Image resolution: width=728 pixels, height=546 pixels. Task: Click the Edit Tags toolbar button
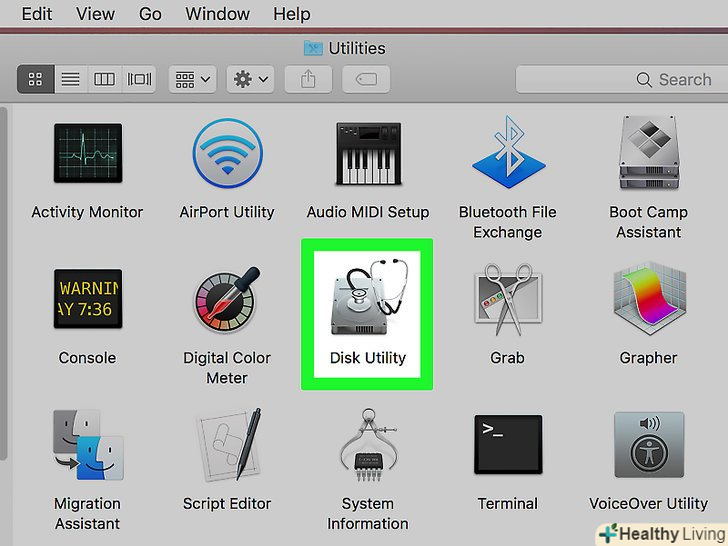coord(366,79)
